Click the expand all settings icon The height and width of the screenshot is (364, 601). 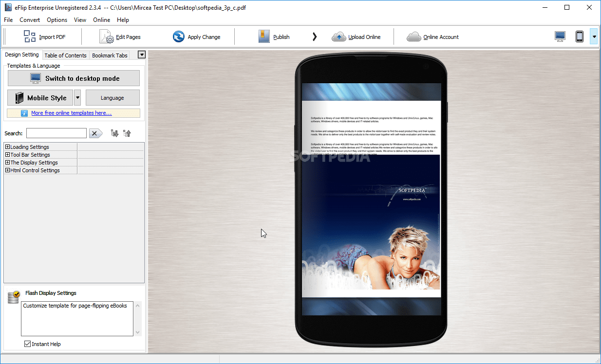[114, 133]
